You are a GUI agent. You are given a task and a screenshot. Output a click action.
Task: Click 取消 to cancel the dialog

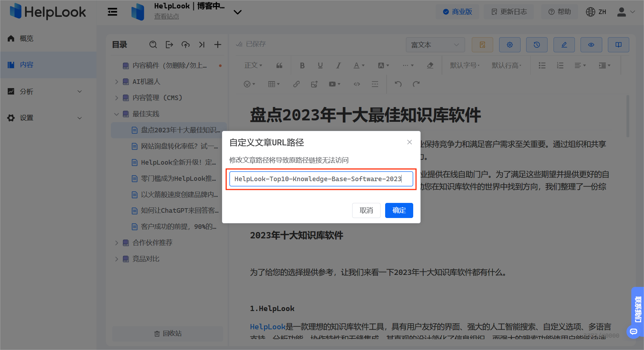point(366,210)
